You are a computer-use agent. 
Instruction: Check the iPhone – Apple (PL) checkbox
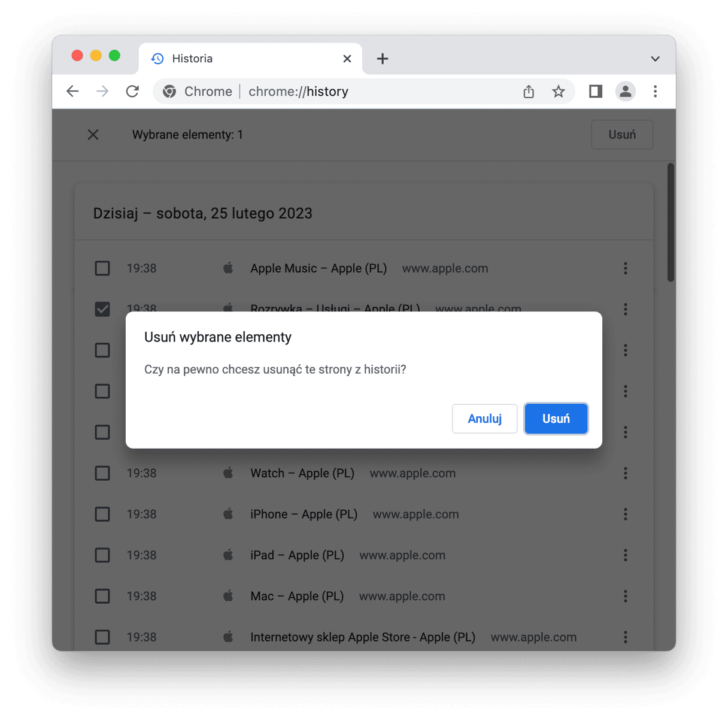pos(102,514)
